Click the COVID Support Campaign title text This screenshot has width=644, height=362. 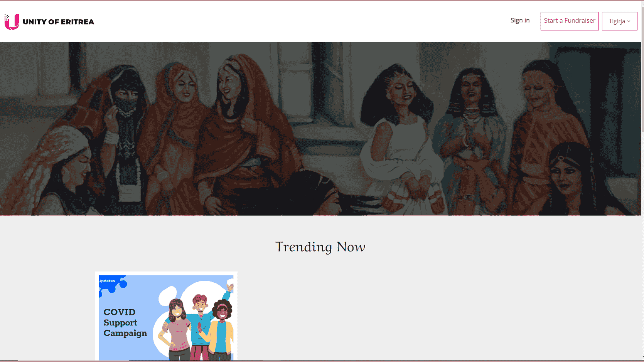[125, 323]
